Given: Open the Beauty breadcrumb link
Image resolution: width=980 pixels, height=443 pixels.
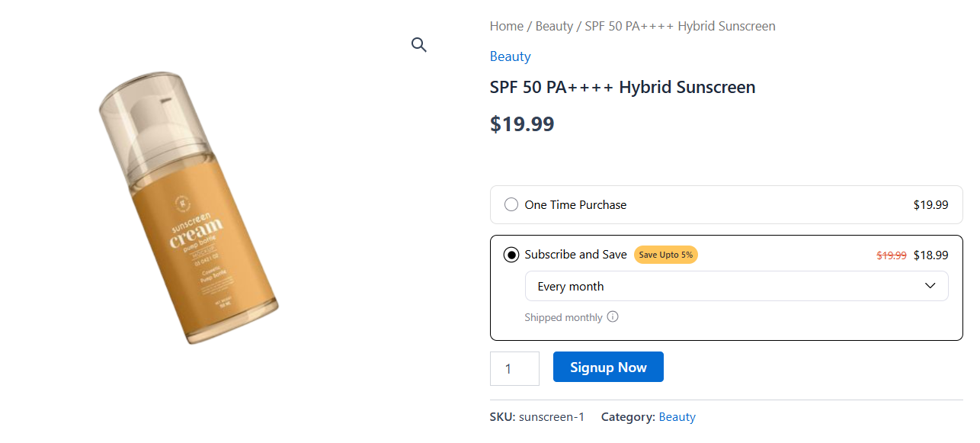Looking at the screenshot, I should (x=554, y=25).
